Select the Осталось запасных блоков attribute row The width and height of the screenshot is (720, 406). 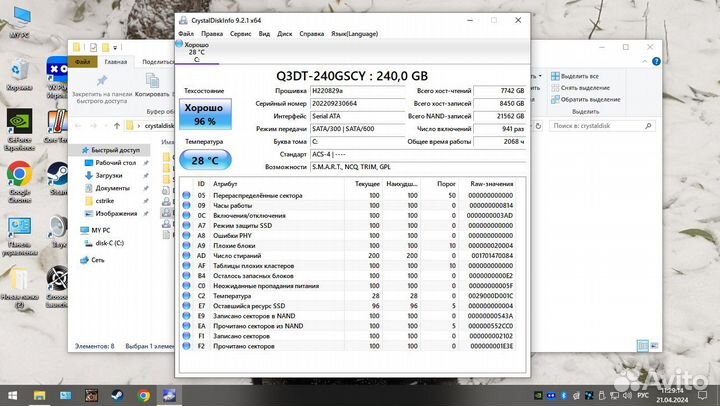(348, 276)
